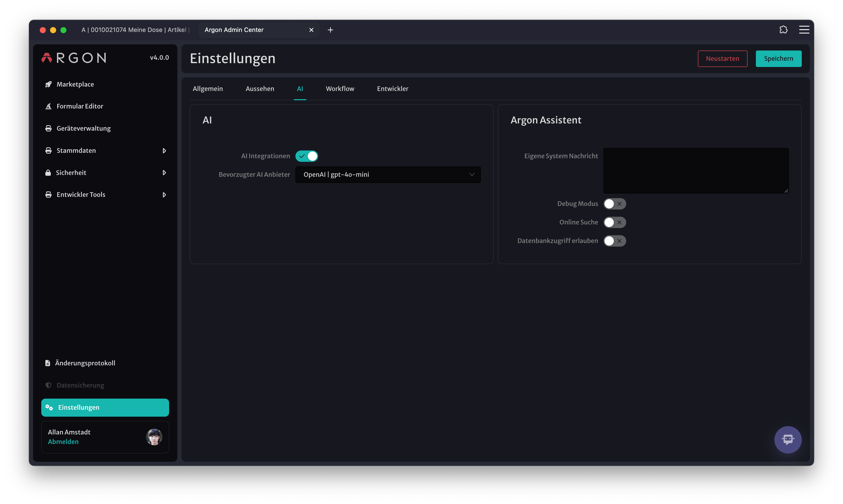Expand the Entwickler Tools submenu arrow
This screenshot has height=504, width=843.
point(164,195)
